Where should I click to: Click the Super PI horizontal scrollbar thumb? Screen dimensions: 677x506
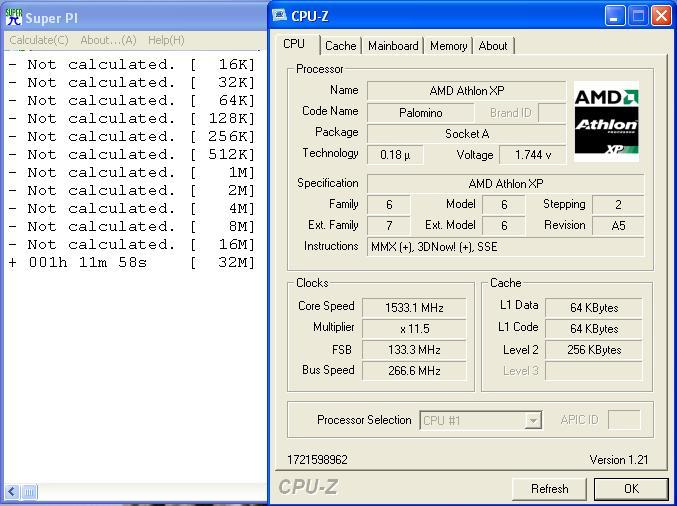[x=29, y=491]
